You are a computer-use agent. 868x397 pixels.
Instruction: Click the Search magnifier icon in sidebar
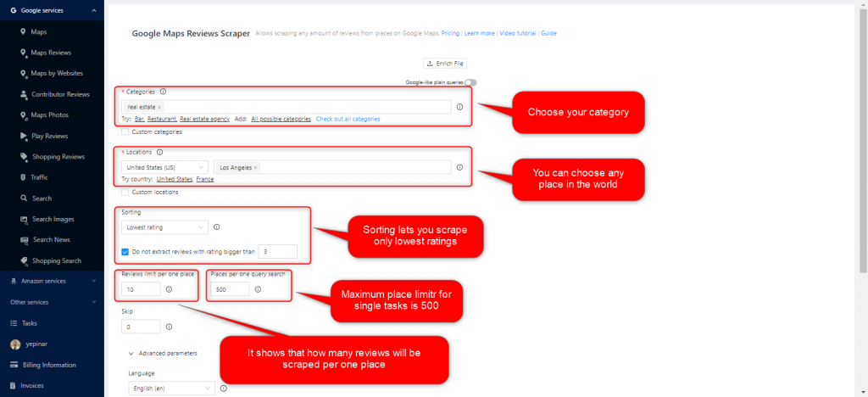coord(23,198)
